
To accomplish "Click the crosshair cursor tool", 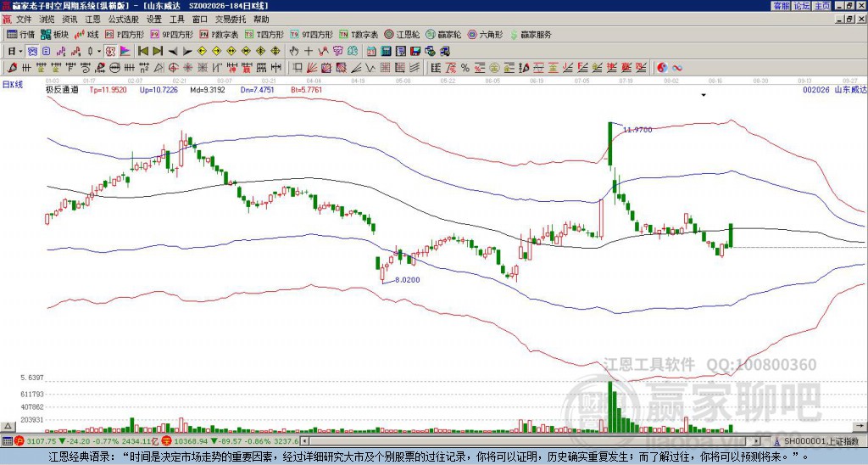I will [x=309, y=51].
